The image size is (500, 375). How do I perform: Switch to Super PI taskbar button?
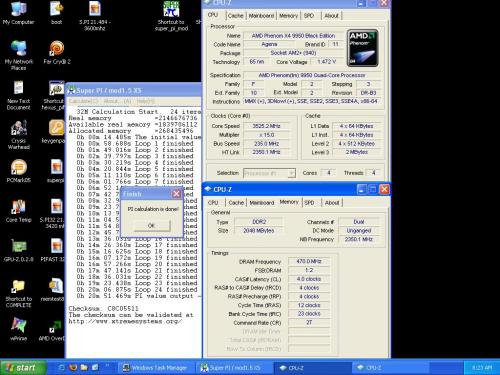[233, 368]
